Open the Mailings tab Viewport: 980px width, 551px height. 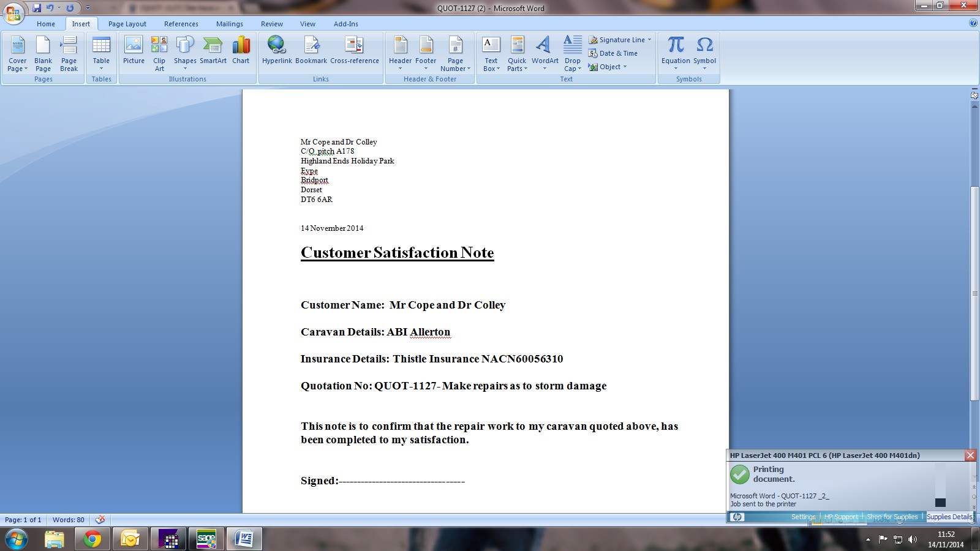click(229, 24)
